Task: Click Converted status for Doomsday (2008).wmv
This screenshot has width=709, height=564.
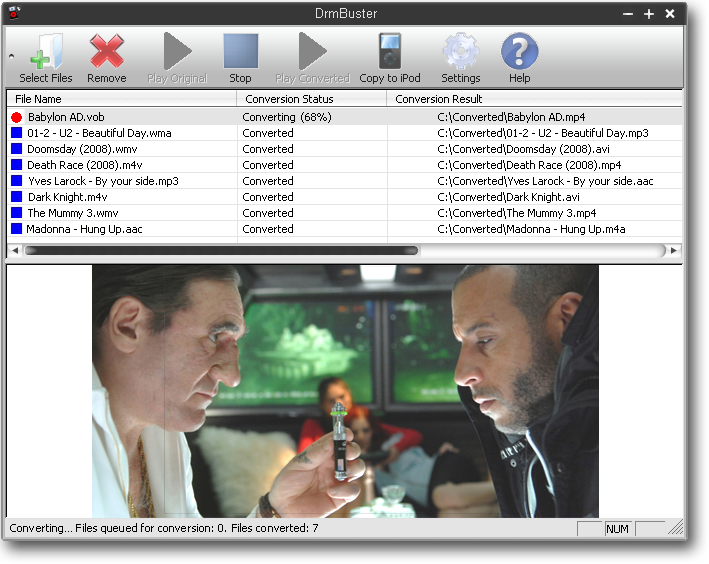Action: tap(268, 149)
